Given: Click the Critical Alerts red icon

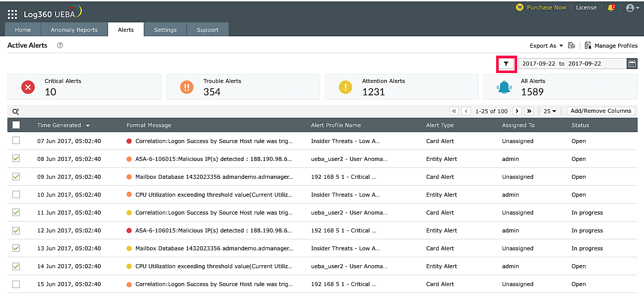Looking at the screenshot, I should coord(28,87).
